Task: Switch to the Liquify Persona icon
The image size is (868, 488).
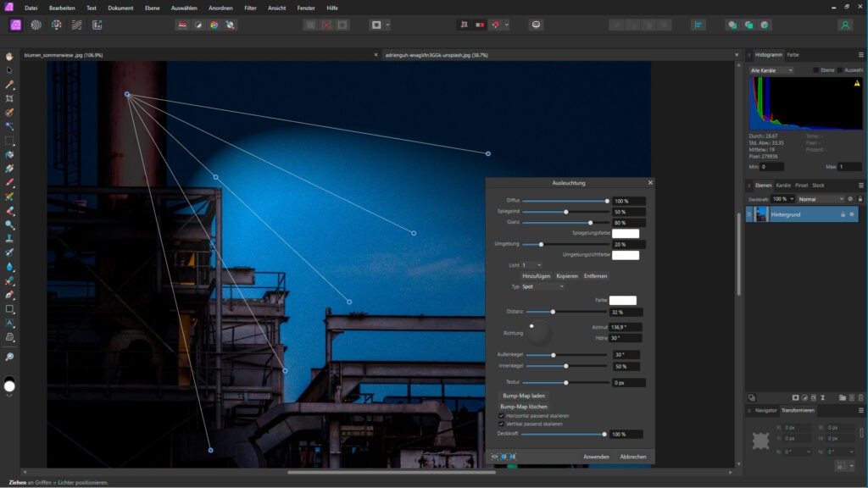Action: [x=36, y=25]
